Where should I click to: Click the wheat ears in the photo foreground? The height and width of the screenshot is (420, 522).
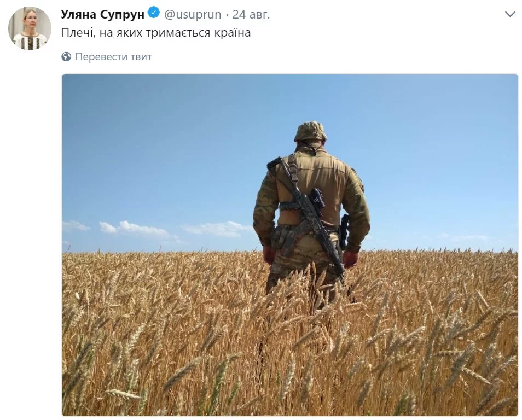point(290,349)
